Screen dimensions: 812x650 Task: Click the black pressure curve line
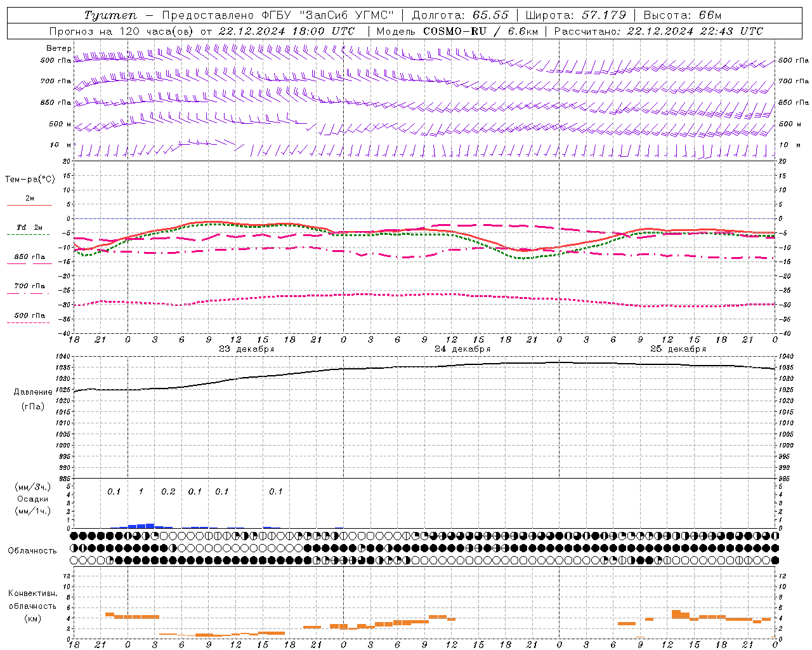tap(425, 366)
